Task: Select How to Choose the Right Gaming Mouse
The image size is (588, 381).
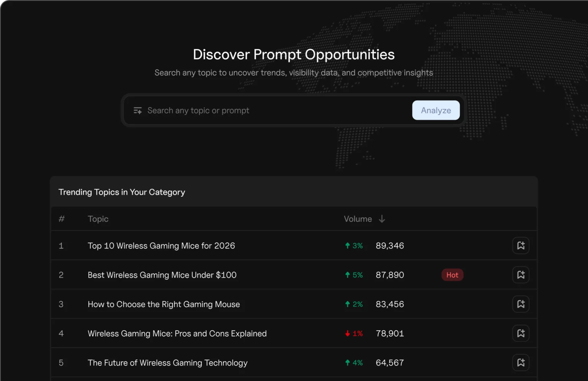Action: pos(163,304)
